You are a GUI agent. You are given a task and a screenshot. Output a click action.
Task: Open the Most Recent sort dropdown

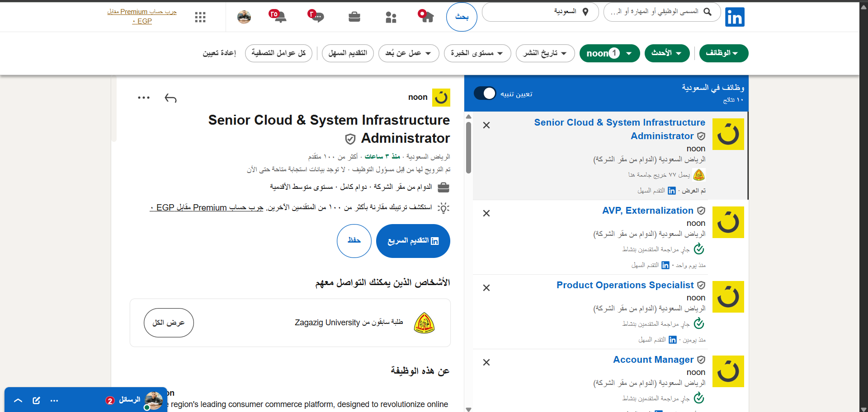pos(667,53)
